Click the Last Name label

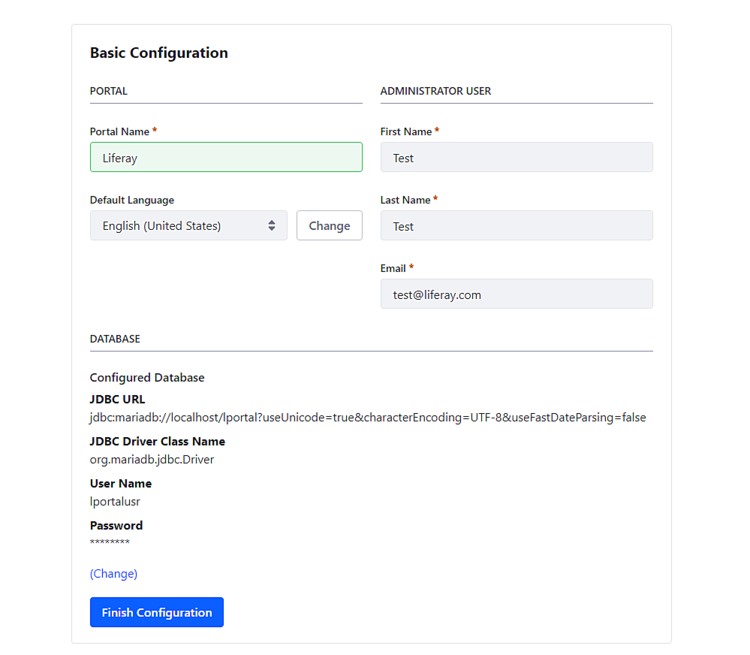(405, 200)
